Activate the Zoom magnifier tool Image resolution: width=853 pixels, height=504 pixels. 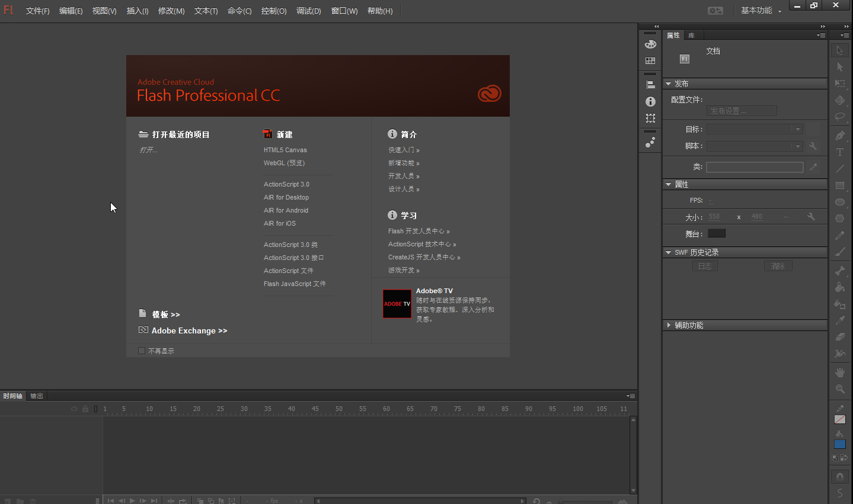(840, 389)
